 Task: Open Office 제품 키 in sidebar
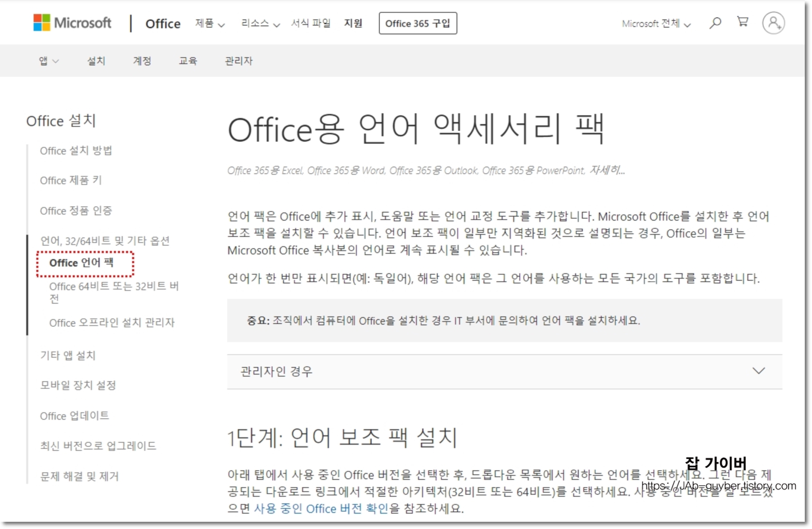click(71, 181)
